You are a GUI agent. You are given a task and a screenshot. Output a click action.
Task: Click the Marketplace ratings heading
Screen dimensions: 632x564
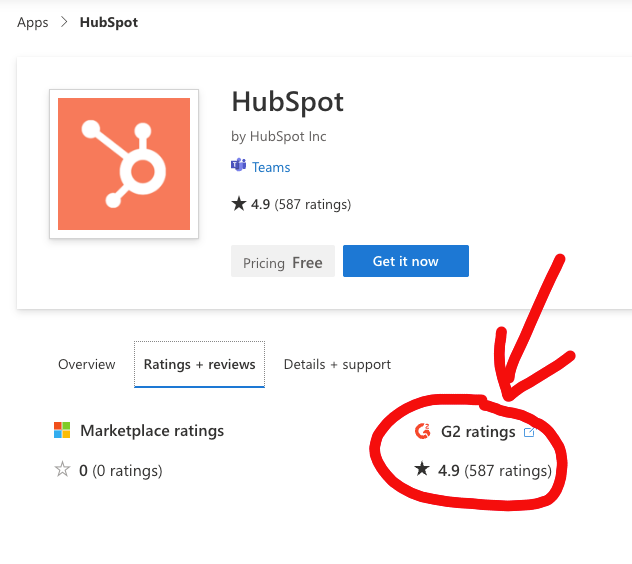[152, 431]
